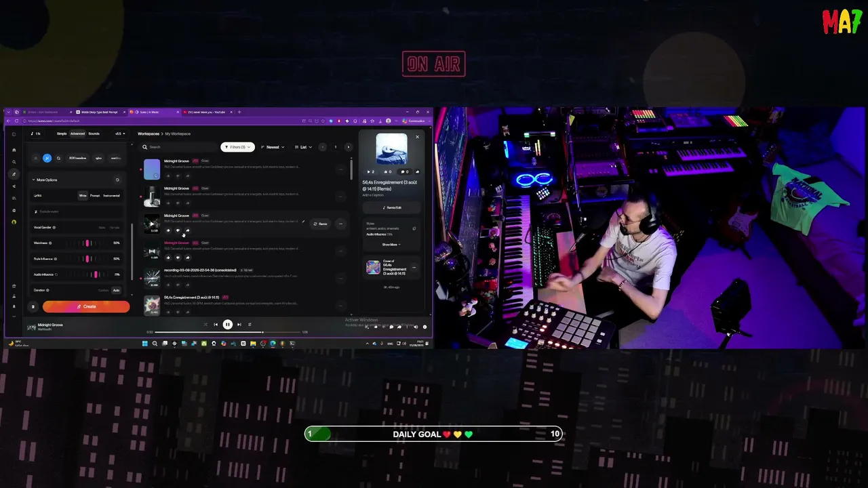Switch to the Sounds tab
The image size is (868, 488).
coord(94,134)
